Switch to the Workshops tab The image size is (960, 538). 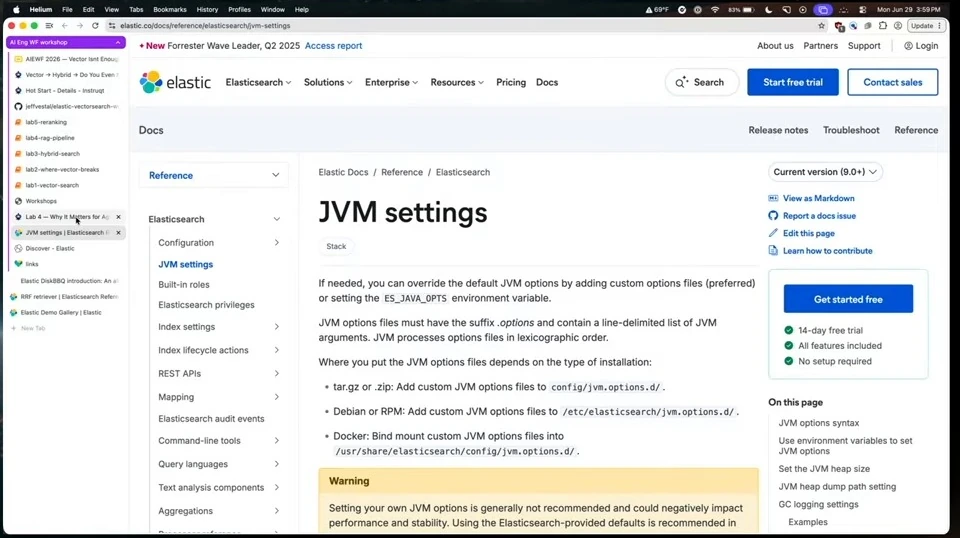[x=67, y=201]
